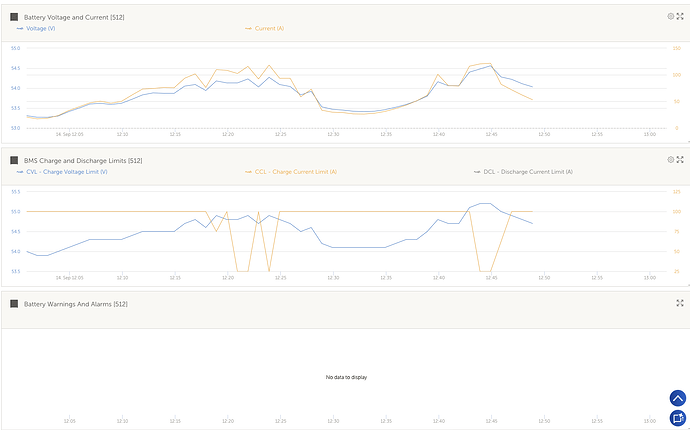The height and width of the screenshot is (430, 690).
Task: Click the 'No data to display' message
Action: click(346, 377)
